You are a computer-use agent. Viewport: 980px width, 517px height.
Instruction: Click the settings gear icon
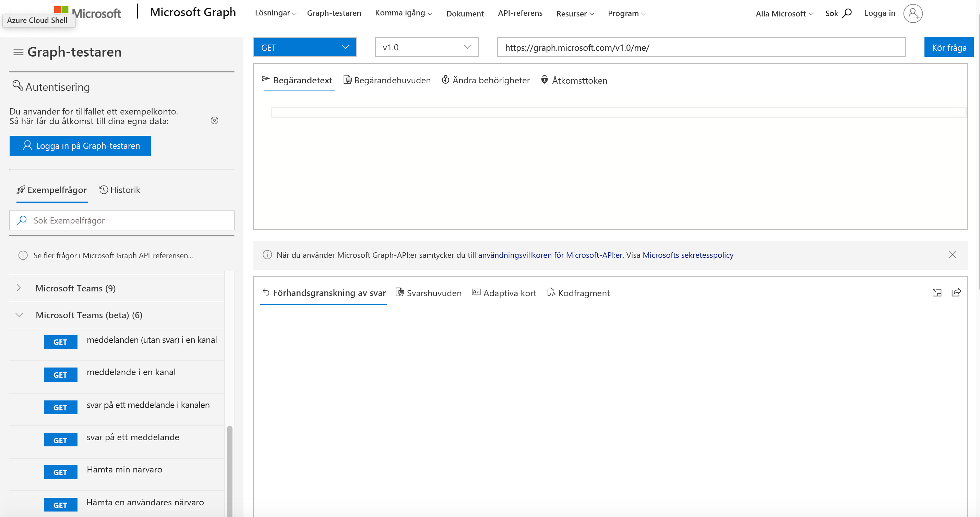215,120
